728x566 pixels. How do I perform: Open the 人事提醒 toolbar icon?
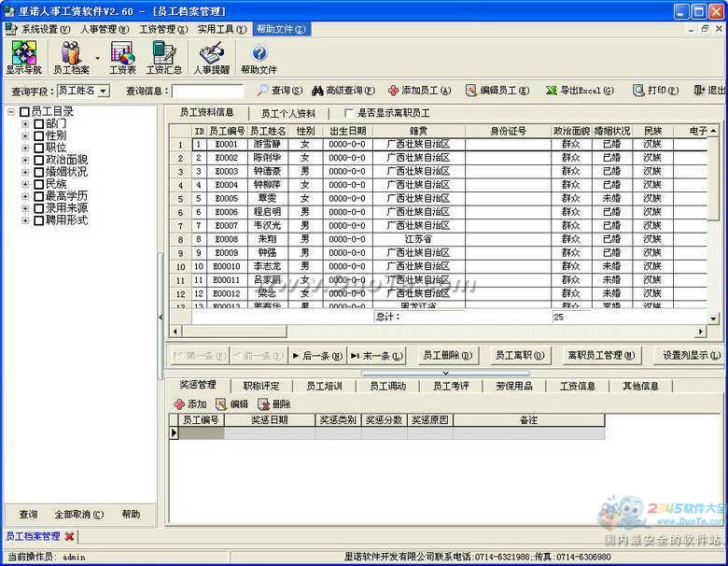[x=212, y=57]
